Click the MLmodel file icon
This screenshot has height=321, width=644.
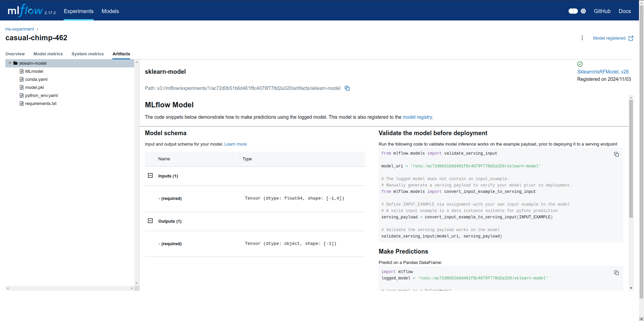(x=21, y=71)
